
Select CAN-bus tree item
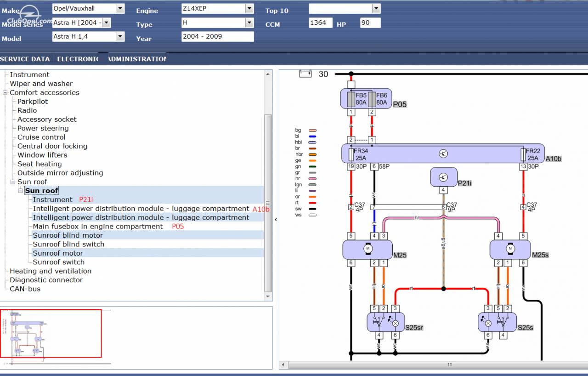(25, 289)
